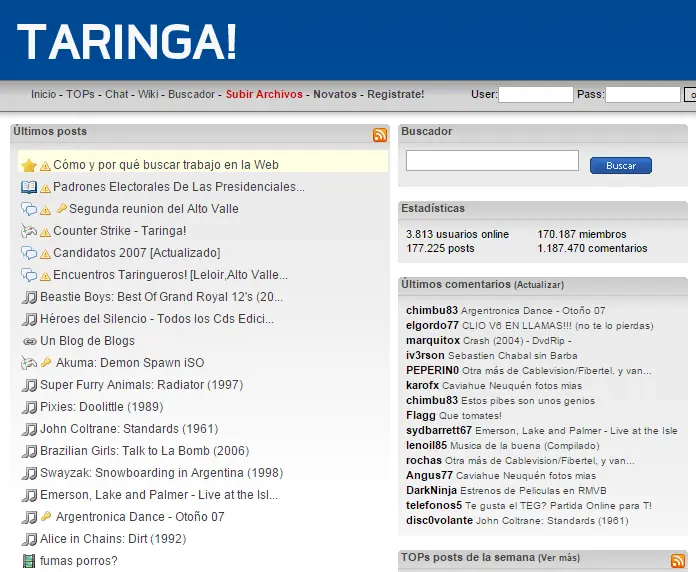Open Novatos in the navigation bar
696x572 pixels.
[x=335, y=94]
